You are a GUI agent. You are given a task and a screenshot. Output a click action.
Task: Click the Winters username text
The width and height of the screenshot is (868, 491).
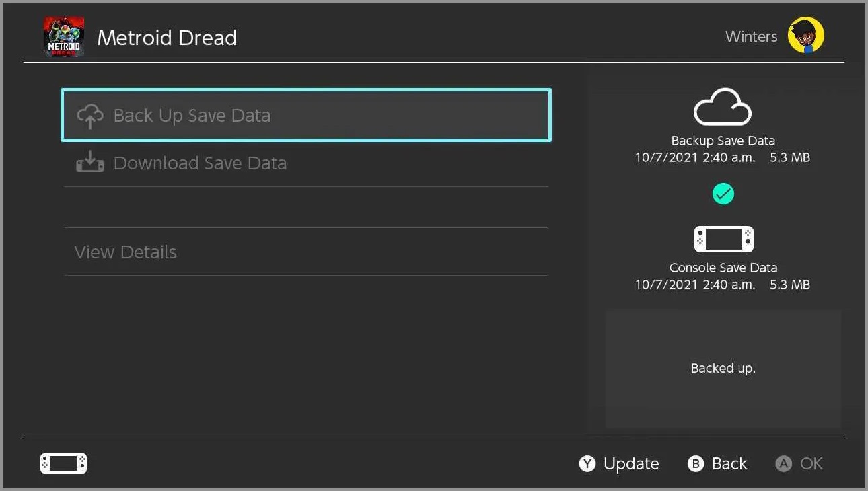click(x=751, y=36)
